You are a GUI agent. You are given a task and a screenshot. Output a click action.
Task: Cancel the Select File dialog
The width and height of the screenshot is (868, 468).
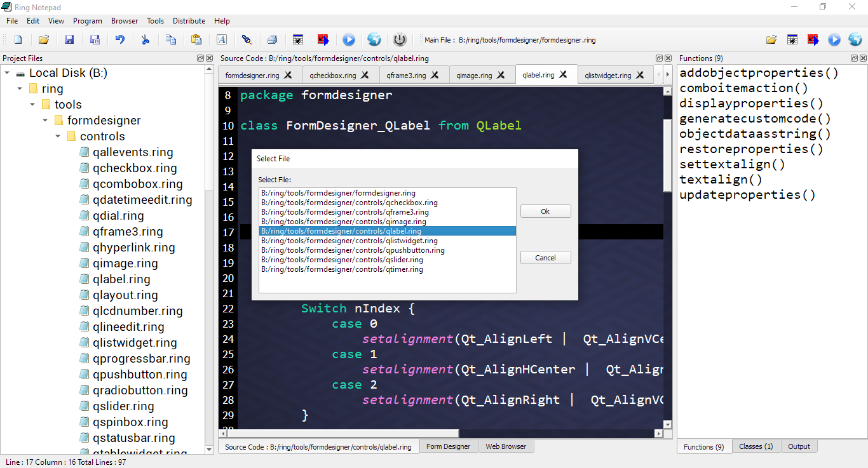[x=545, y=257]
